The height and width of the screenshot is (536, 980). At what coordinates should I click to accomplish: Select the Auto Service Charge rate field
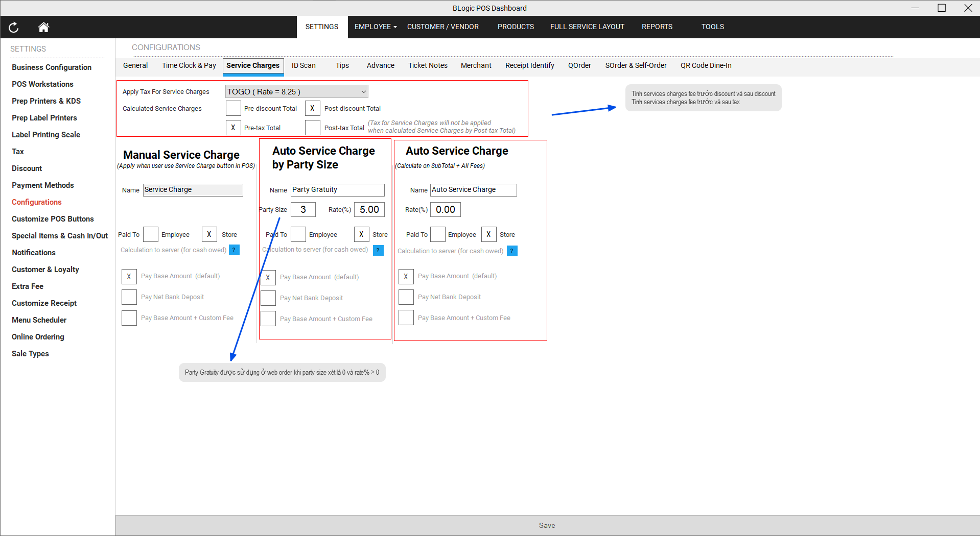pos(445,210)
